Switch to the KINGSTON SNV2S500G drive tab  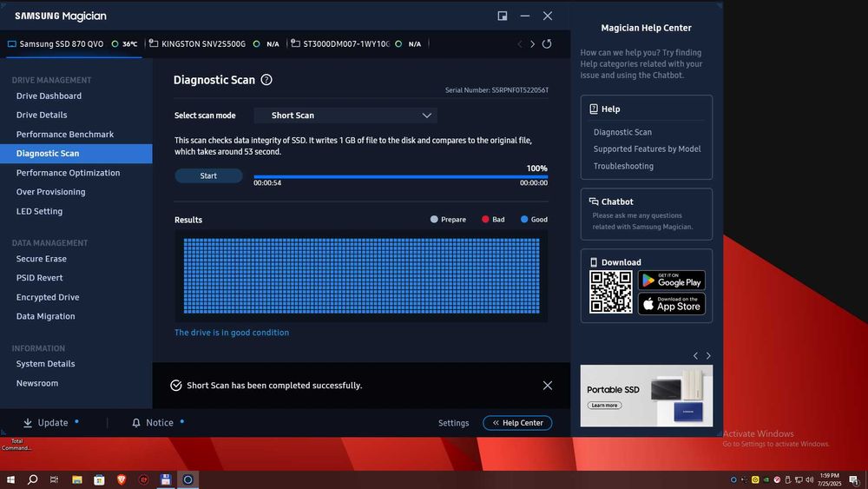(203, 44)
